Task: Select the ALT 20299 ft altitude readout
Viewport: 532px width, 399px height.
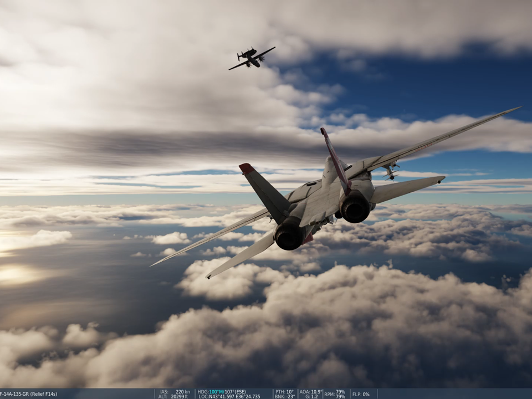Action: 175,397
